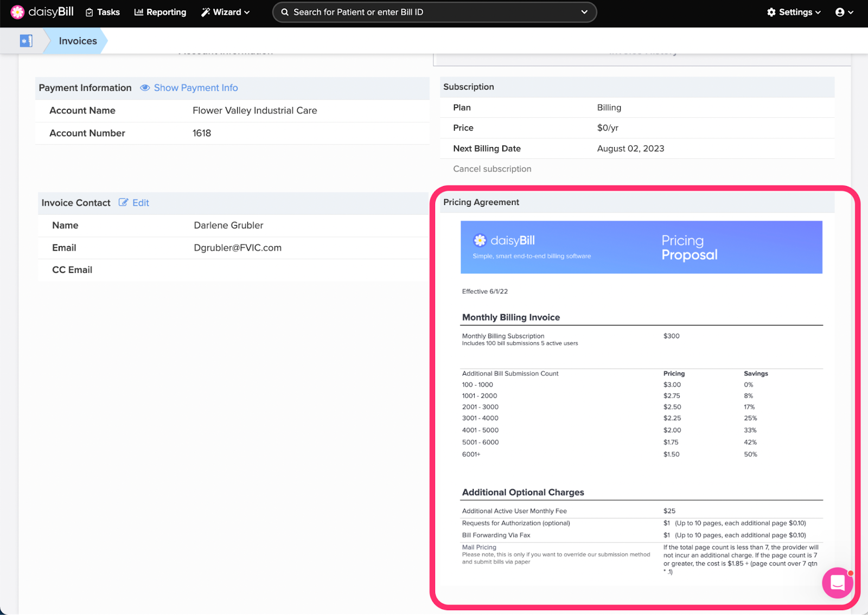868x615 pixels.
Task: Click the Monthly Billing Invoice heading
Action: (x=511, y=317)
